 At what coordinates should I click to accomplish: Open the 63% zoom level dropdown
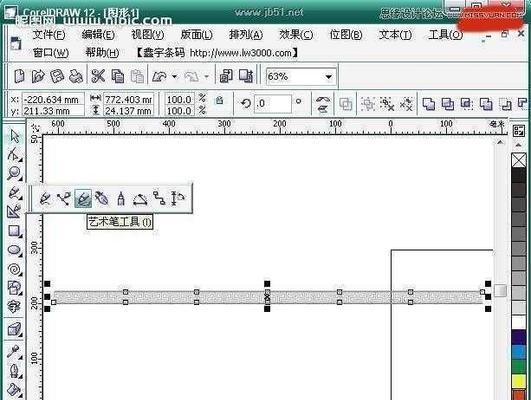pyautogui.click(x=328, y=77)
